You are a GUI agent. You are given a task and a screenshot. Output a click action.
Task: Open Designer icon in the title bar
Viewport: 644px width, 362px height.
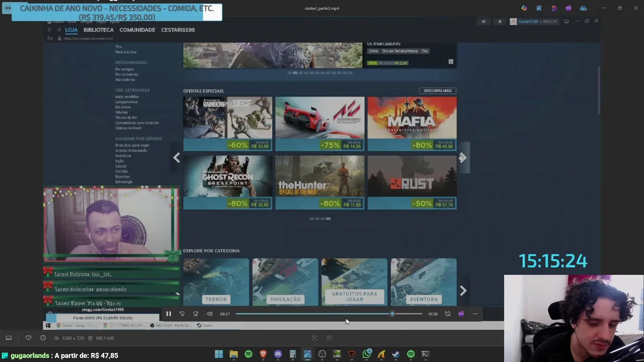click(554, 8)
